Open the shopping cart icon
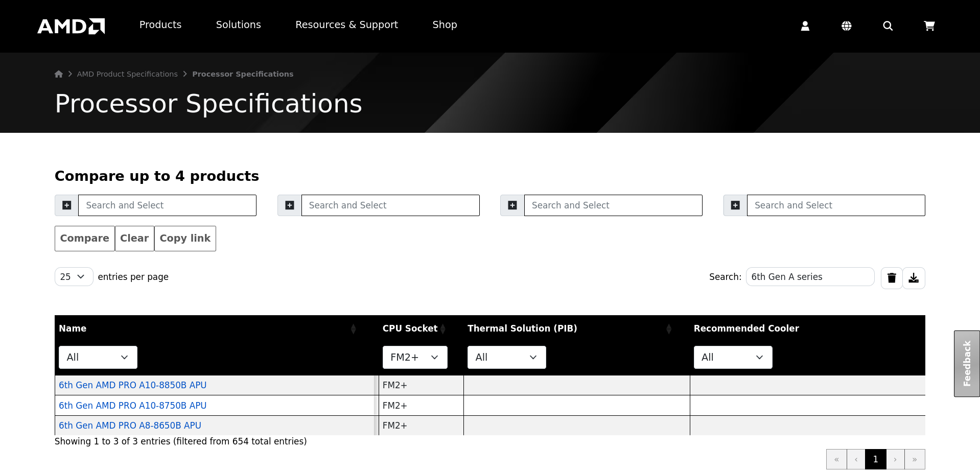Screen dimensions: 980x471 click(929, 26)
